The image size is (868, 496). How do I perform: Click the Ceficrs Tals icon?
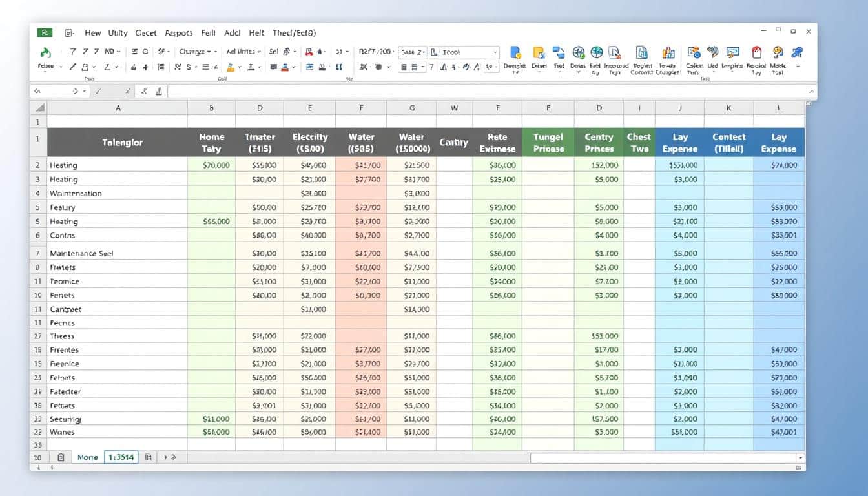click(694, 53)
